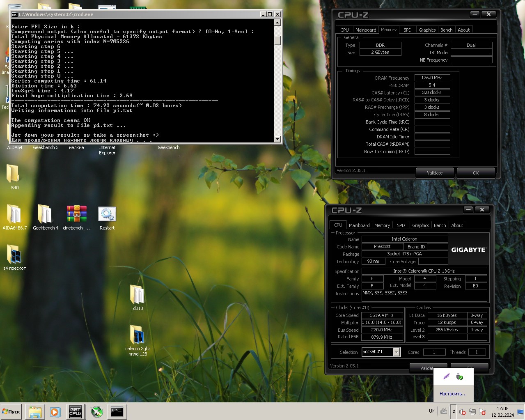Click the memory Type DDR field

[x=381, y=45]
